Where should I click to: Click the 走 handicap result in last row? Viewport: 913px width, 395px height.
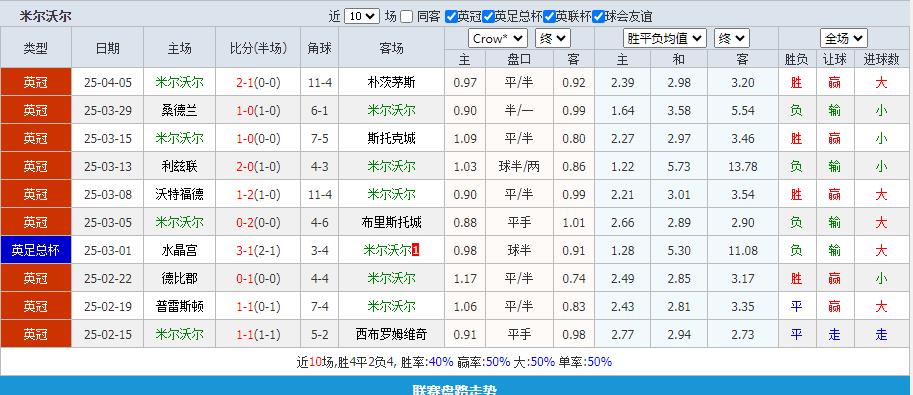click(834, 334)
